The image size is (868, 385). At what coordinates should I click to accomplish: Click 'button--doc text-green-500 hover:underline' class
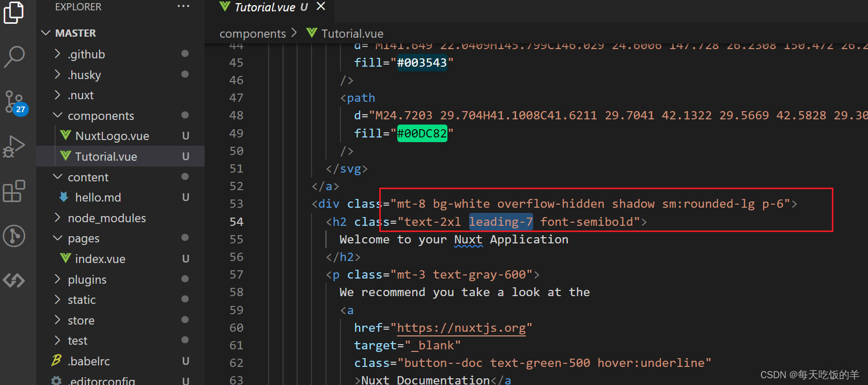click(554, 363)
